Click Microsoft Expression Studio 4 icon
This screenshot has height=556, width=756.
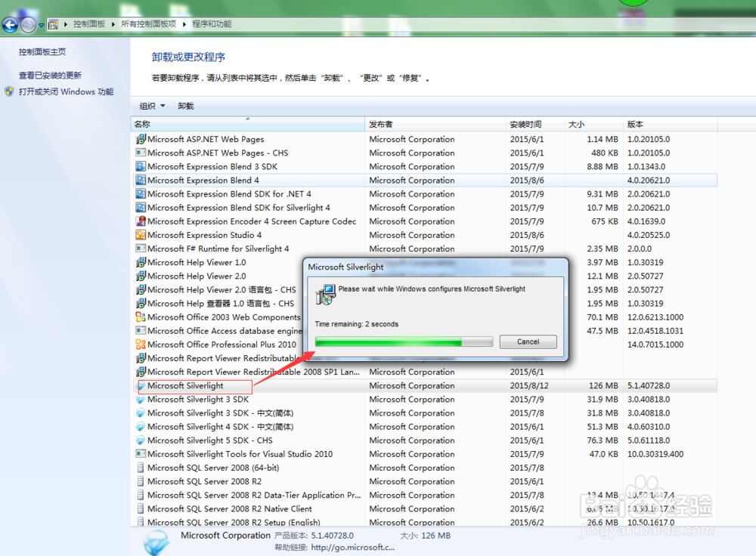click(x=141, y=235)
